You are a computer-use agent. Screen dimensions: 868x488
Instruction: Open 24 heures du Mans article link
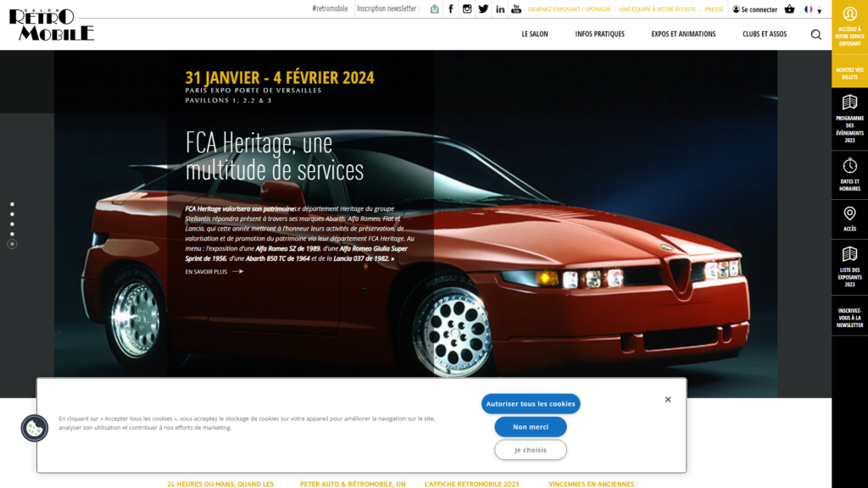220,484
